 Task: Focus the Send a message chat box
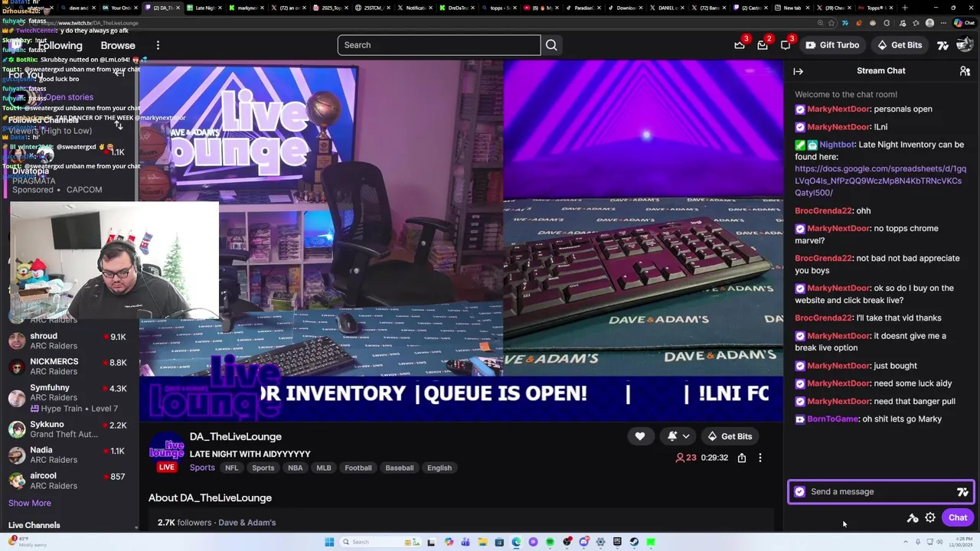point(880,491)
